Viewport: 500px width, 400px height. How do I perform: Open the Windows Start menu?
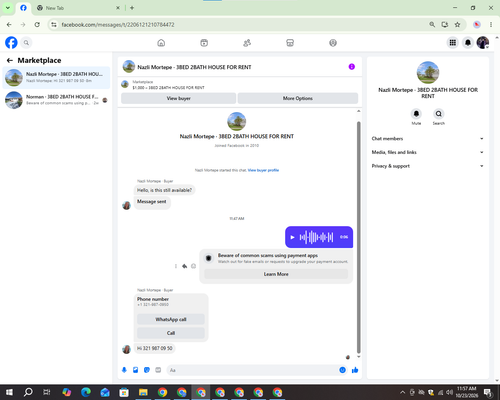point(9,392)
